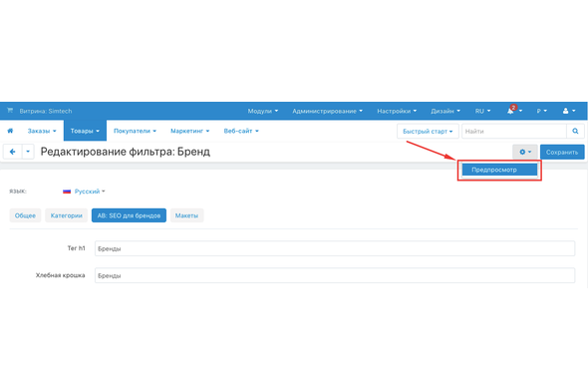The image size is (588, 390).
Task: Click the Хлебная крошка input field
Action: click(335, 275)
